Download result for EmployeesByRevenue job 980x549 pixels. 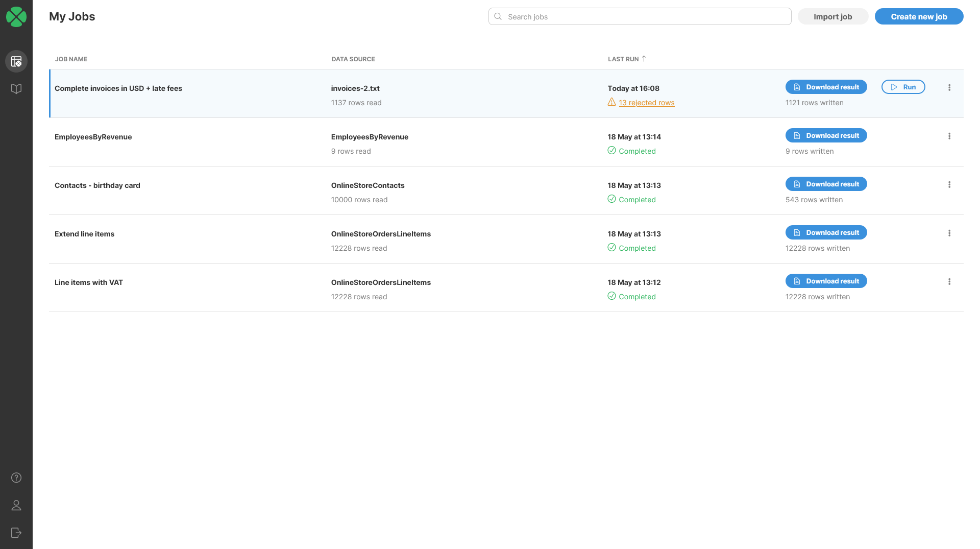coord(826,135)
